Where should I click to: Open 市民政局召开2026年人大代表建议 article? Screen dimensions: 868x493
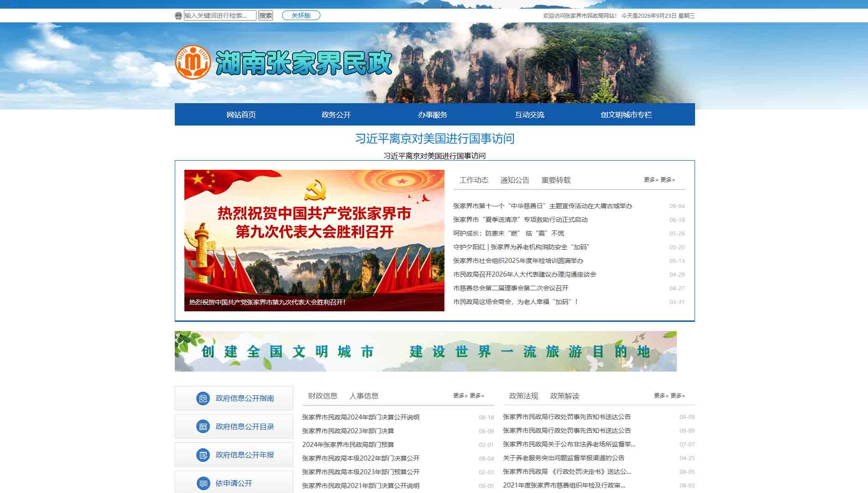[525, 274]
